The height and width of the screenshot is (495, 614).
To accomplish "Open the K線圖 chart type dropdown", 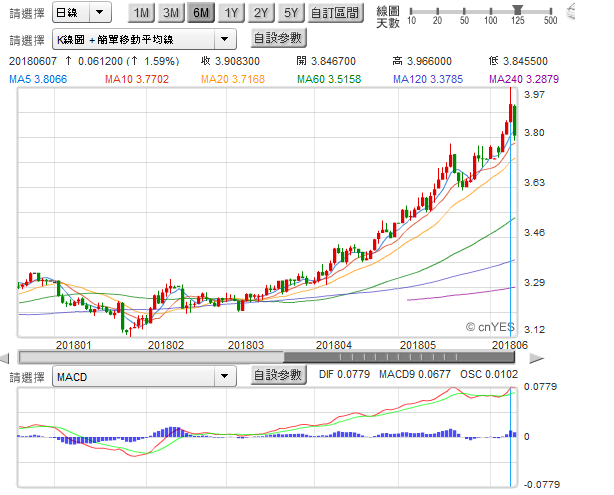I will [144, 39].
